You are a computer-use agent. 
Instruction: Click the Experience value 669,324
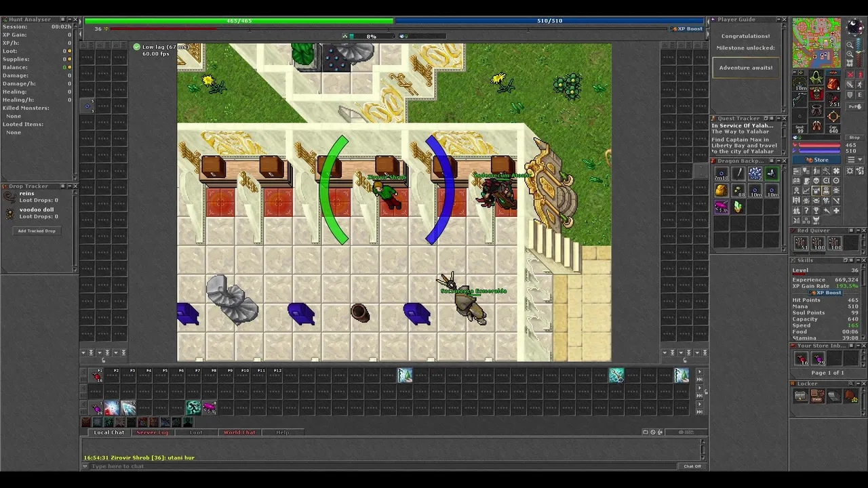click(x=847, y=280)
